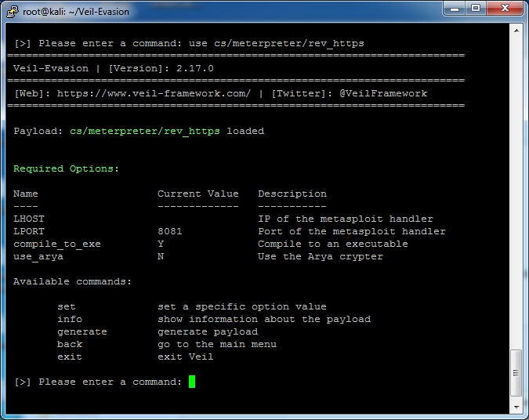The image size is (529, 420).
Task: Click the 'back' command name
Action: [70, 344]
